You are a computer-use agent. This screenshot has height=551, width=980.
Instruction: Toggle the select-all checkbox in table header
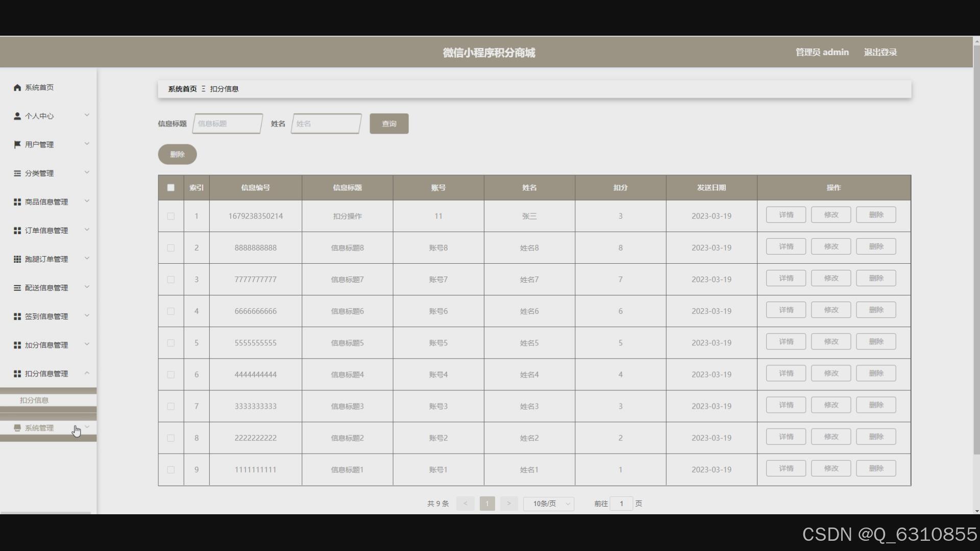pos(171,188)
